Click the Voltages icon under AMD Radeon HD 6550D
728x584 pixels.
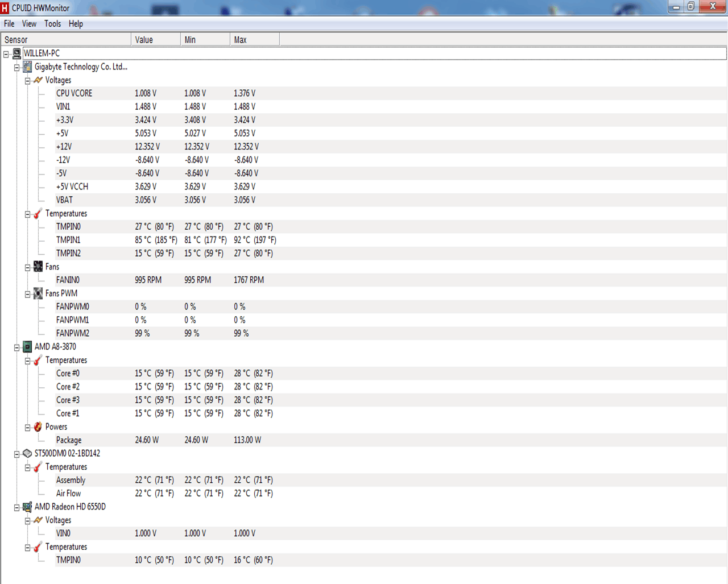(x=38, y=520)
